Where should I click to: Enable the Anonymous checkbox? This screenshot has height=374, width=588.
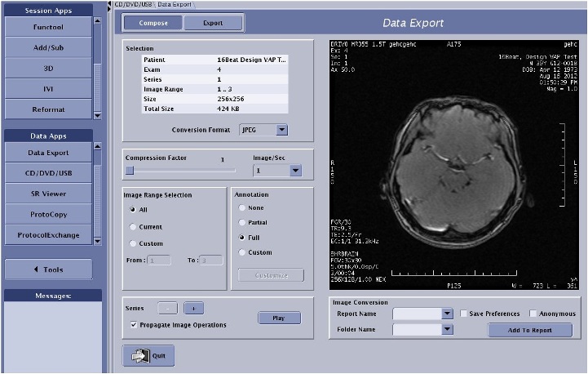click(533, 314)
